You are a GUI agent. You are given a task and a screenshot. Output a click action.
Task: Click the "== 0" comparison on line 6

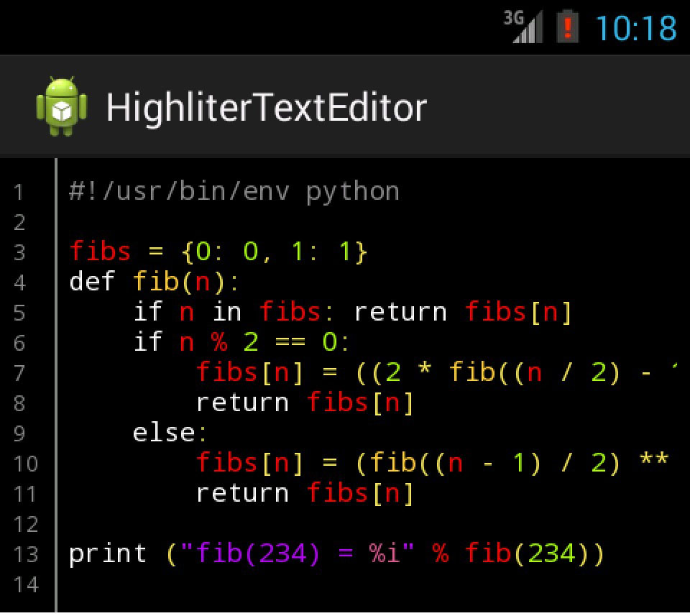[305, 342]
